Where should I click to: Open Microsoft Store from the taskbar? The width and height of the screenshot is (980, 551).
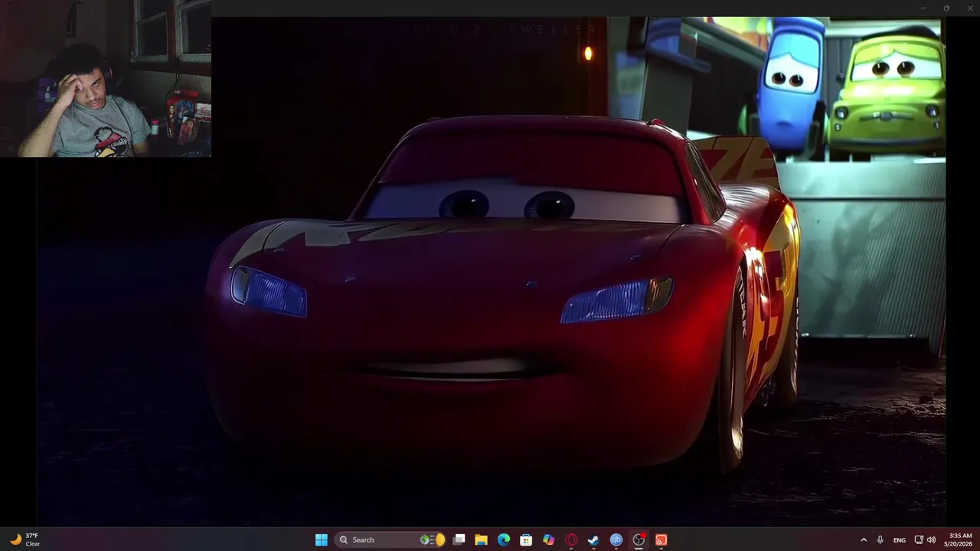[x=526, y=540]
